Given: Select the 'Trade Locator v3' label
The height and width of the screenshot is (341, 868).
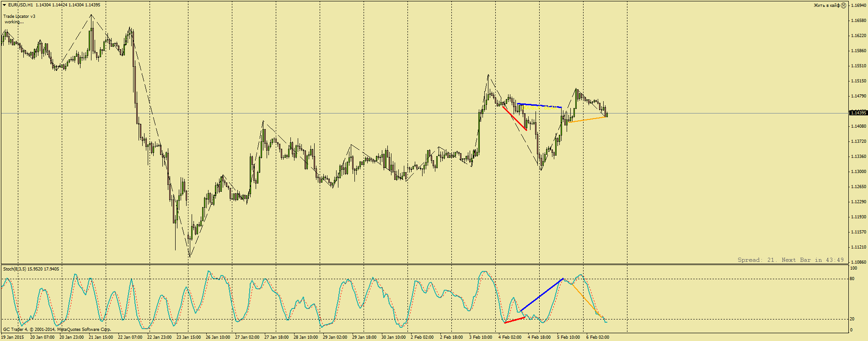Looking at the screenshot, I should pos(19,16).
